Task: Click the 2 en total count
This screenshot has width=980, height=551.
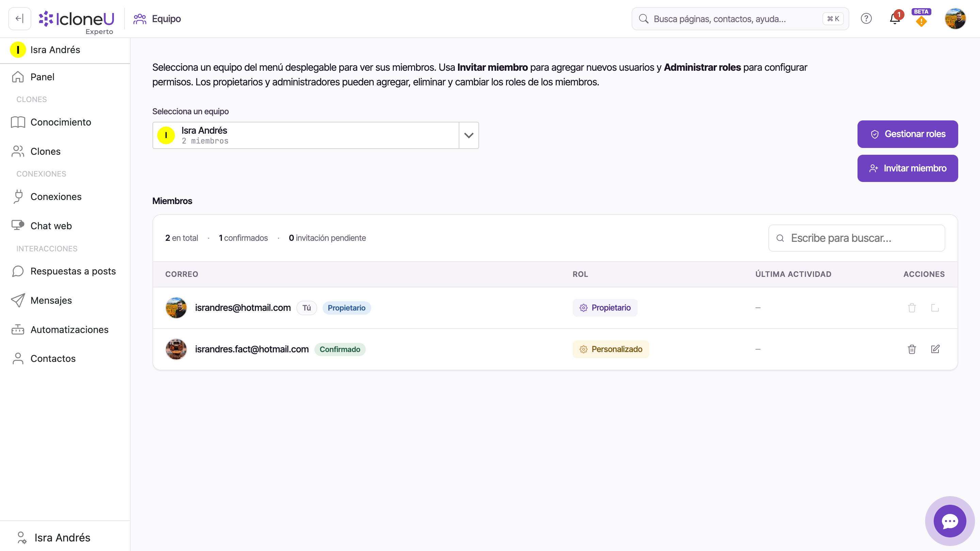Action: (x=181, y=238)
